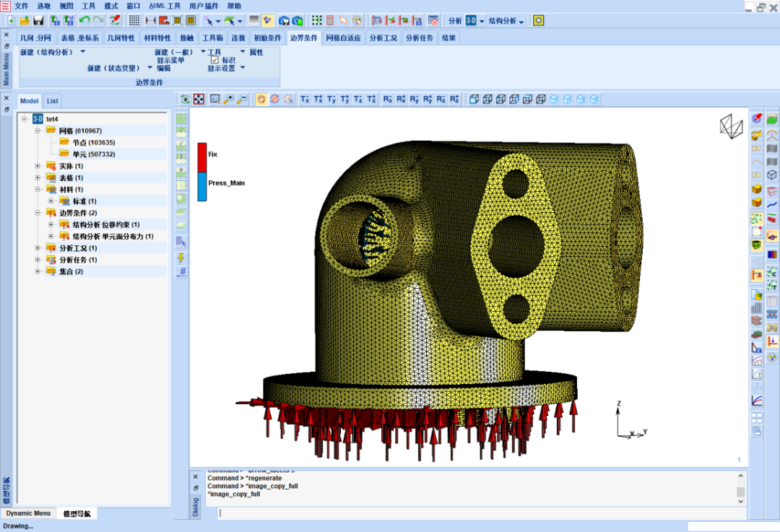Click the red Fix legend color swatch
The height and width of the screenshot is (532, 780).
(x=202, y=157)
